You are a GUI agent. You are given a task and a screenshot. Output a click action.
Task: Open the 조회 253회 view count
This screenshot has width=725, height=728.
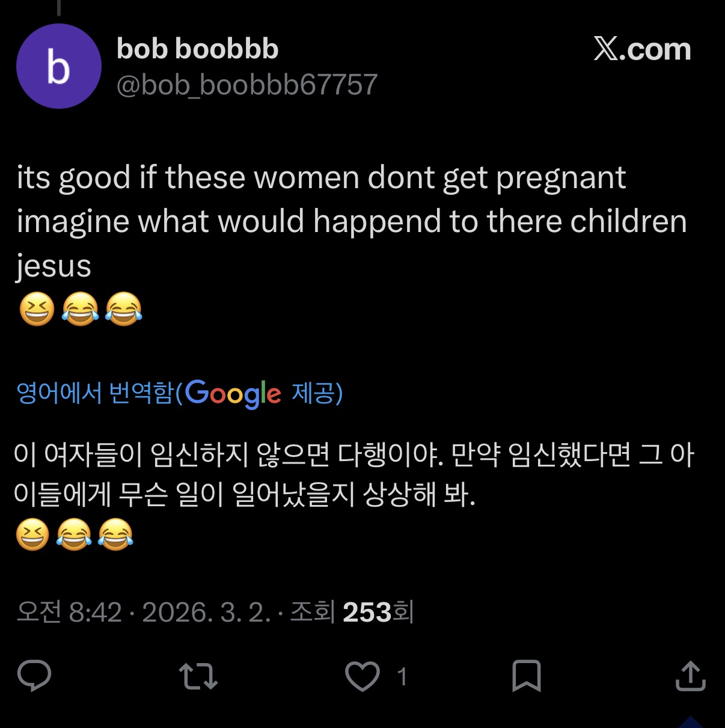(x=352, y=612)
